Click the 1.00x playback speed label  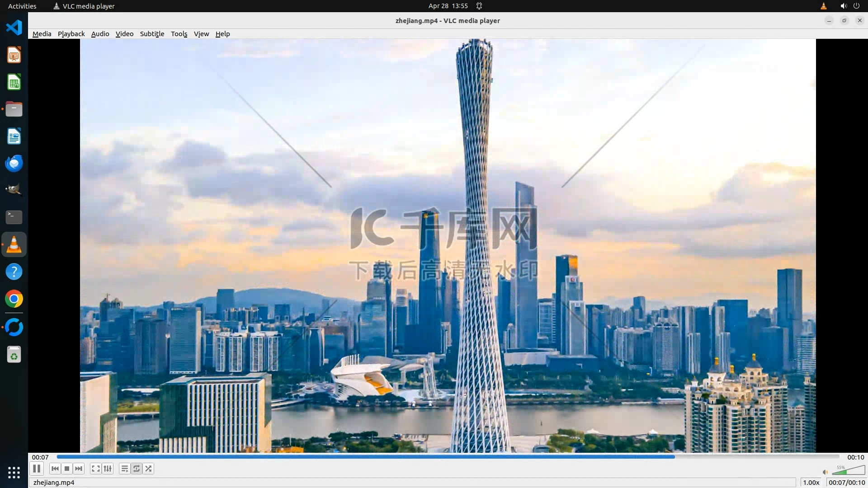811,483
